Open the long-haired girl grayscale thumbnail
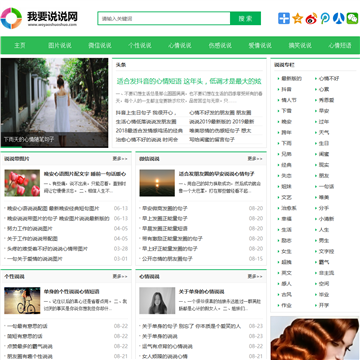Viewport: 360px width, 360px height. coord(157,301)
